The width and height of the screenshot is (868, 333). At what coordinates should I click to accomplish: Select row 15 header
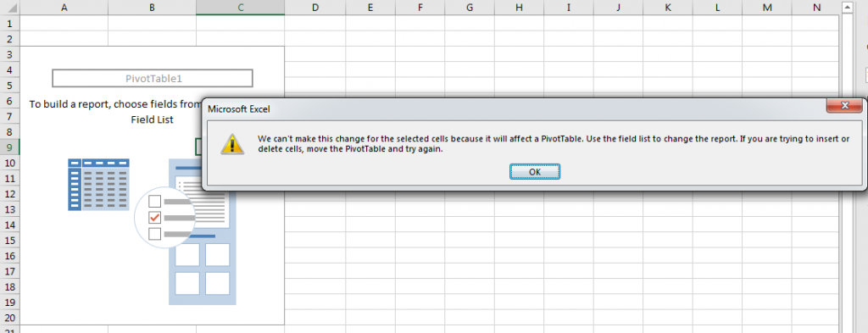(9, 240)
